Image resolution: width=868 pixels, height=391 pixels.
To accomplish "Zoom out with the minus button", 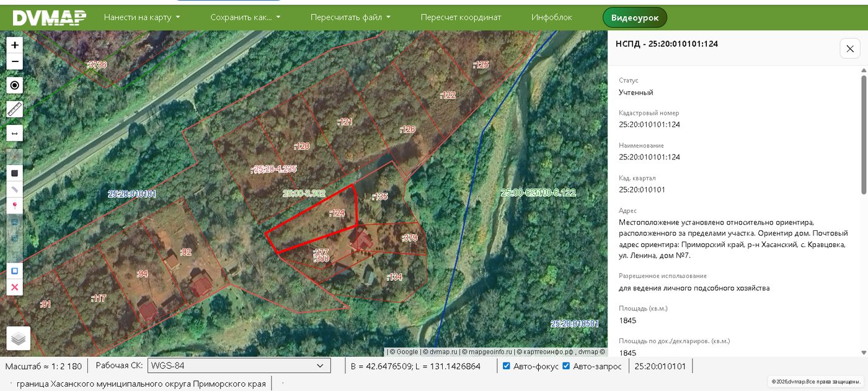I will [15, 61].
